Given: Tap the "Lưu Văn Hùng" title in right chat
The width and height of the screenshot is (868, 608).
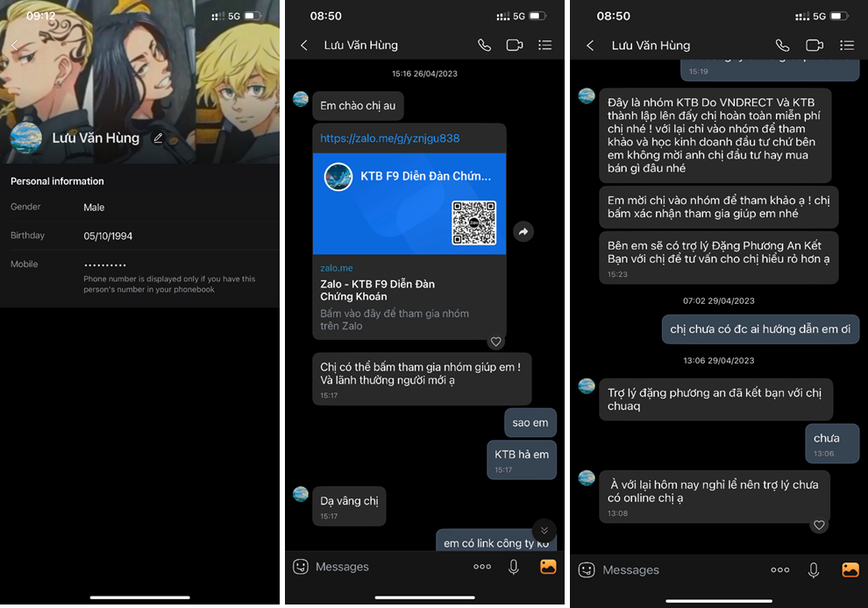Looking at the screenshot, I should [x=651, y=46].
